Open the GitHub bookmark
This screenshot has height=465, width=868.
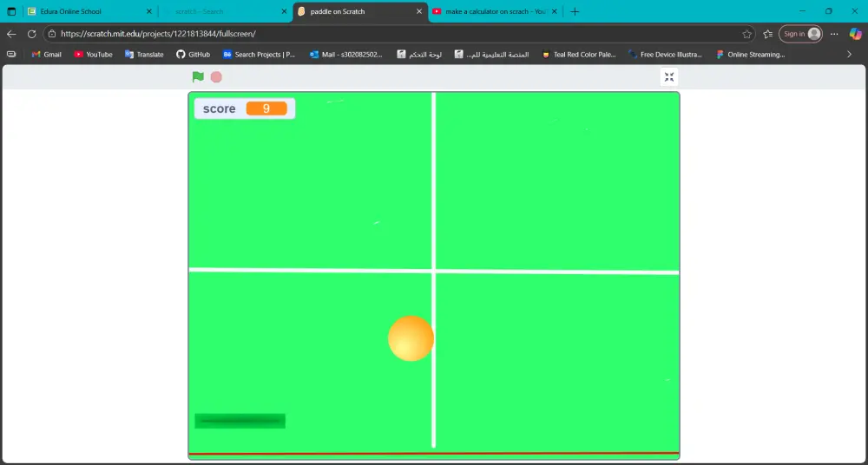[193, 55]
